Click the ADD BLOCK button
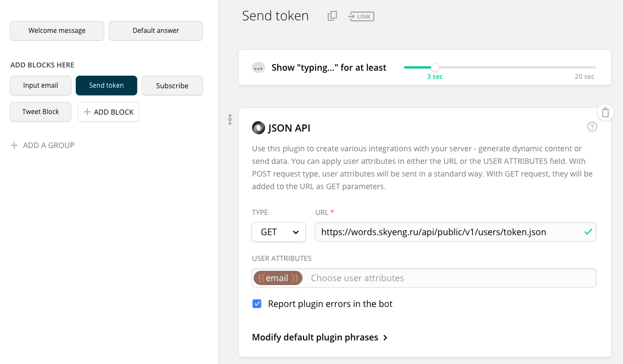The height and width of the screenshot is (364, 623). tap(109, 112)
